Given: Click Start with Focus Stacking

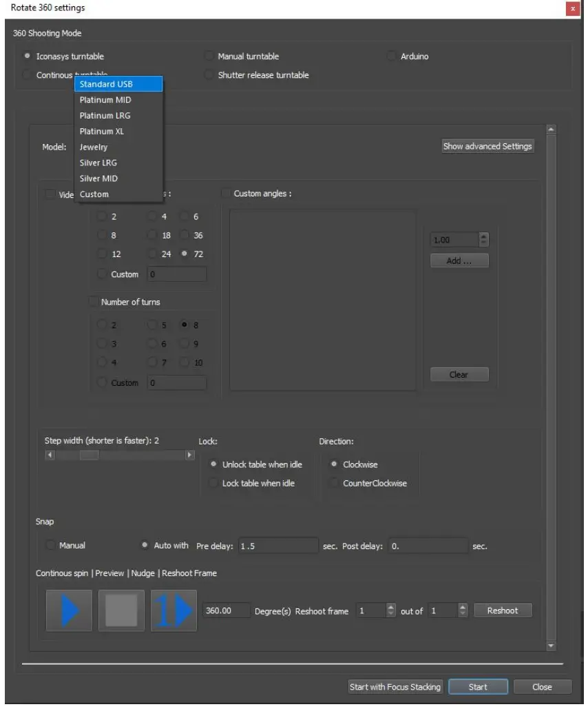Looking at the screenshot, I should (x=395, y=687).
